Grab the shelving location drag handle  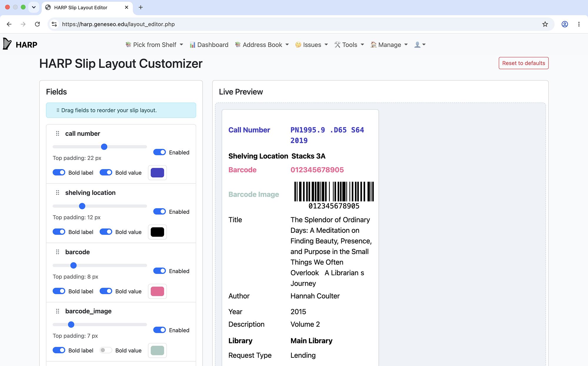58,193
